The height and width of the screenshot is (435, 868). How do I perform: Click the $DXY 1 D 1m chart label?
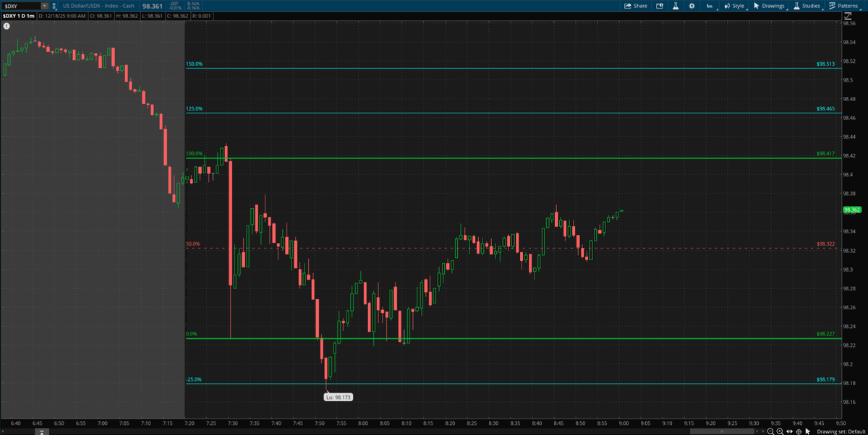(x=17, y=14)
